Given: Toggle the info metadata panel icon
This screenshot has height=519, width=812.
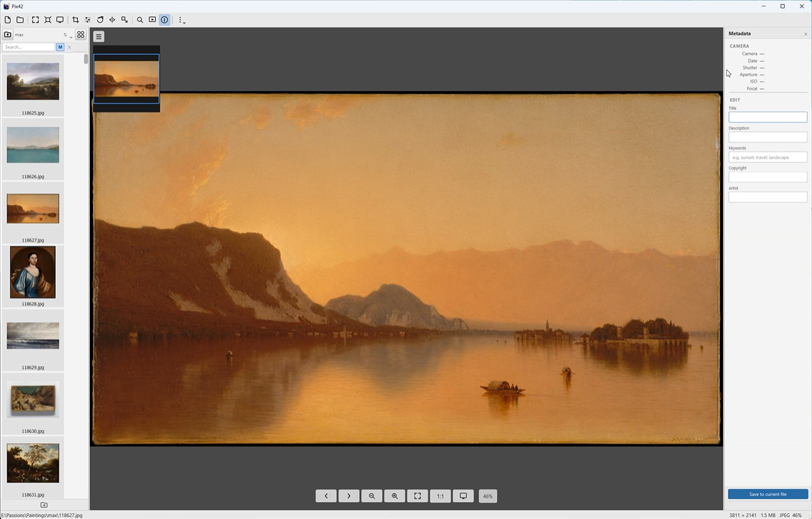Looking at the screenshot, I should click(165, 20).
